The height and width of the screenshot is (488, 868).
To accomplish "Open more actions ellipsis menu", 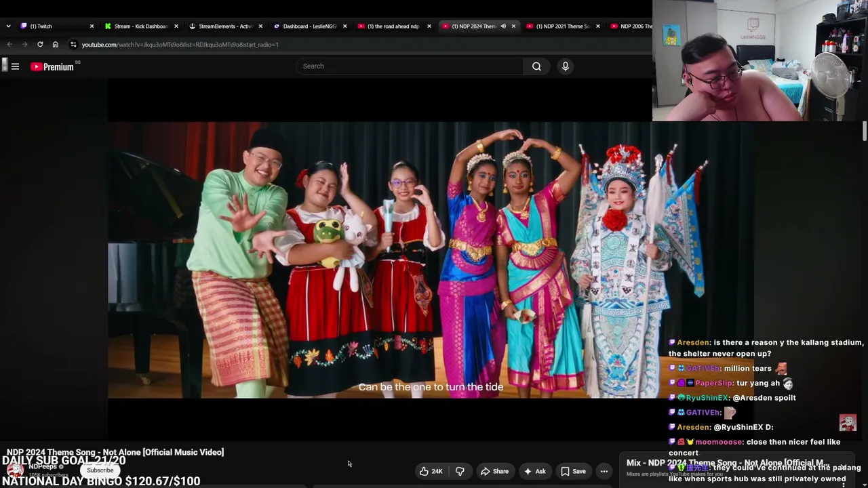I will (604, 472).
